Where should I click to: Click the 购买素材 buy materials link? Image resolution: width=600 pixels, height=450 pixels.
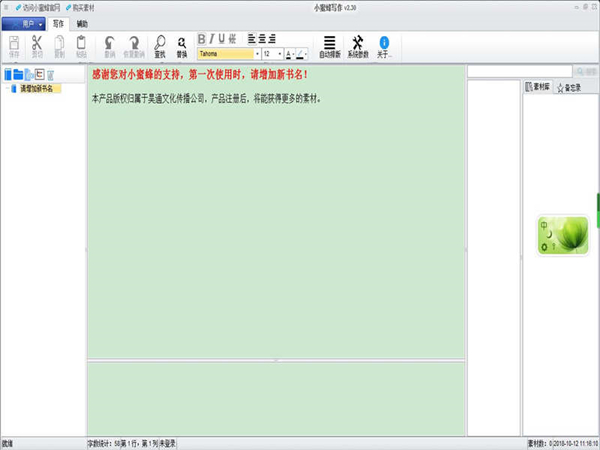(92, 7)
